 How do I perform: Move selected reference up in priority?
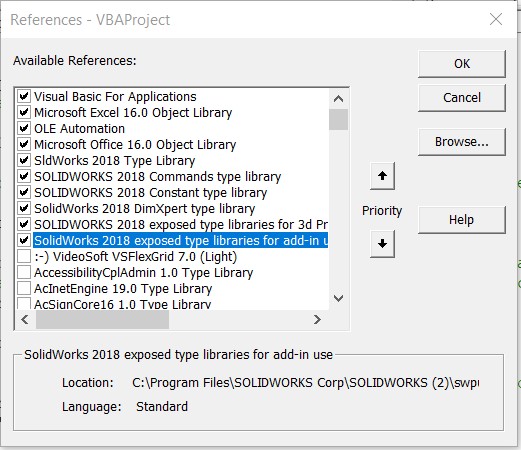pos(382,176)
